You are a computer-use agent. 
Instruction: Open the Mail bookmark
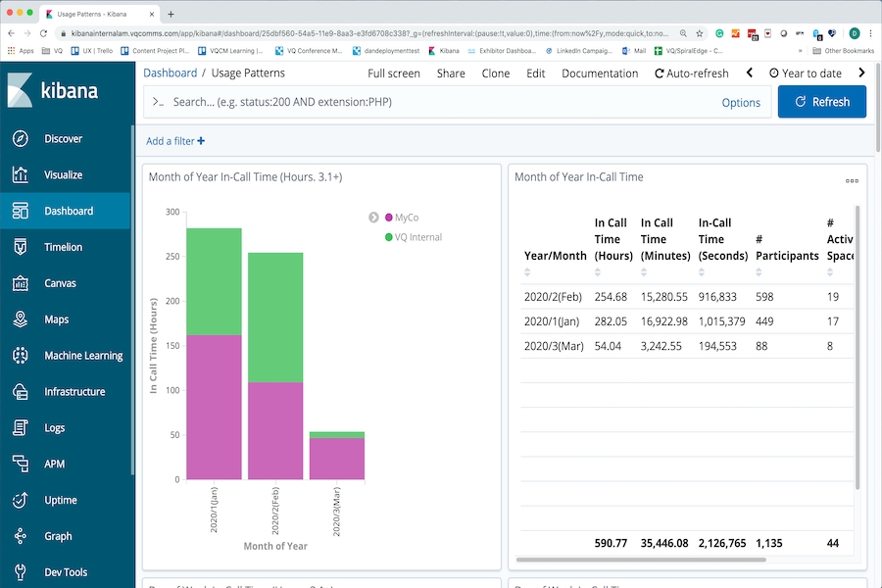pos(634,51)
